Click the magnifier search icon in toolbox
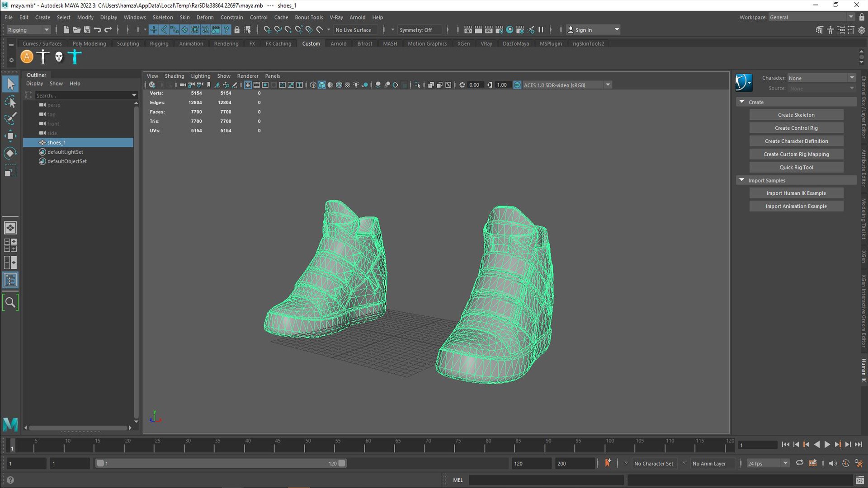 10,302
